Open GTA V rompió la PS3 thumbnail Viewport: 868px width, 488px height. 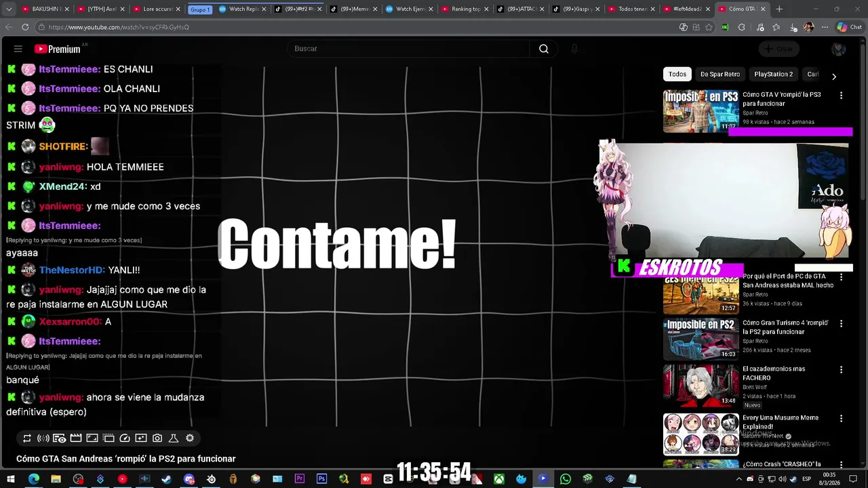(x=701, y=111)
